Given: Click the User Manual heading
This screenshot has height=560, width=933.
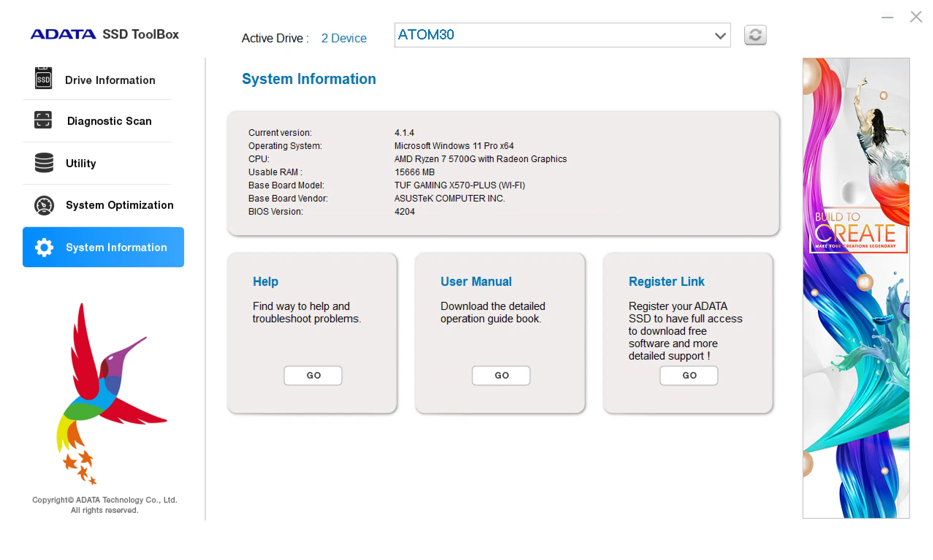Looking at the screenshot, I should (476, 281).
